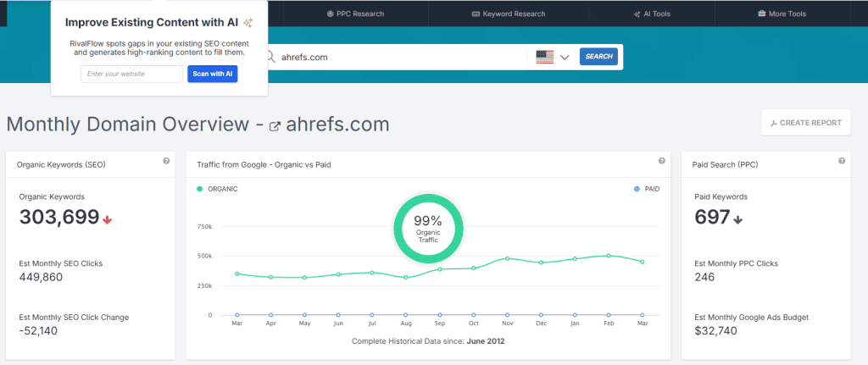Click the 303,699 organic keywords value

(x=59, y=218)
